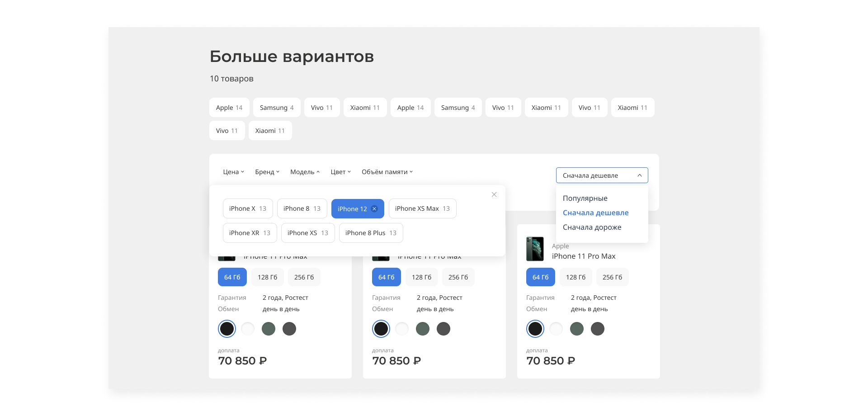Select white color swatch in left card
Screen dimensions: 868x407
pyautogui.click(x=248, y=329)
